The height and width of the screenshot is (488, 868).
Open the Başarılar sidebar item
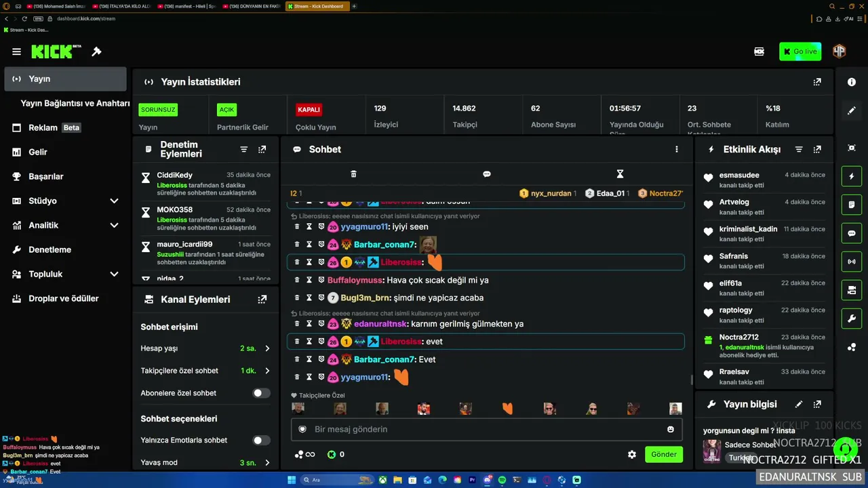[x=65, y=176]
